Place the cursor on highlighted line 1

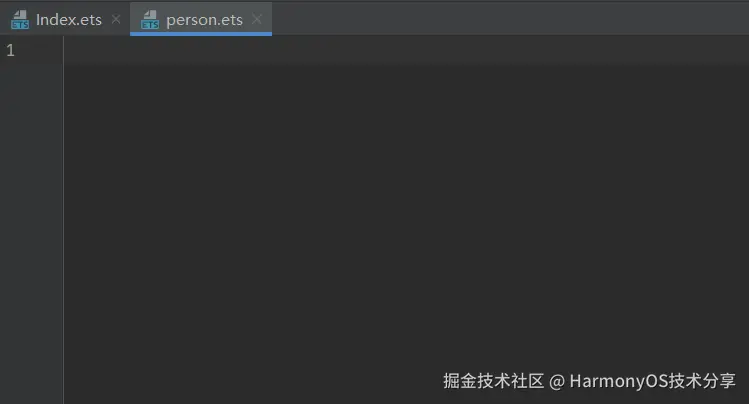coord(406,50)
